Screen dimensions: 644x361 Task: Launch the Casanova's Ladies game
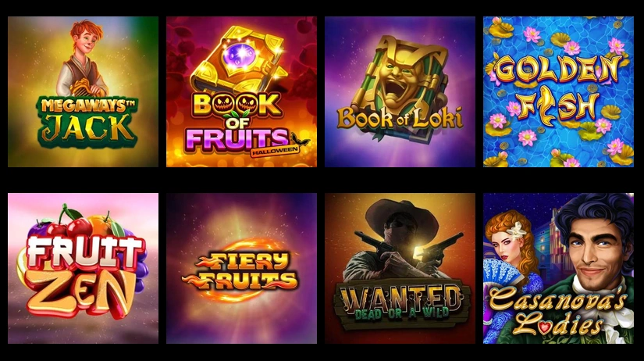559,269
